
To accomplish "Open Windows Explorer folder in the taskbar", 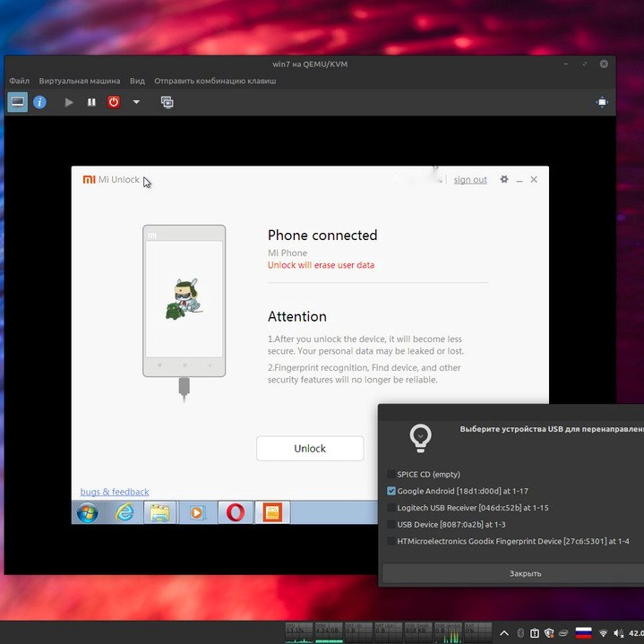I will pos(159,512).
